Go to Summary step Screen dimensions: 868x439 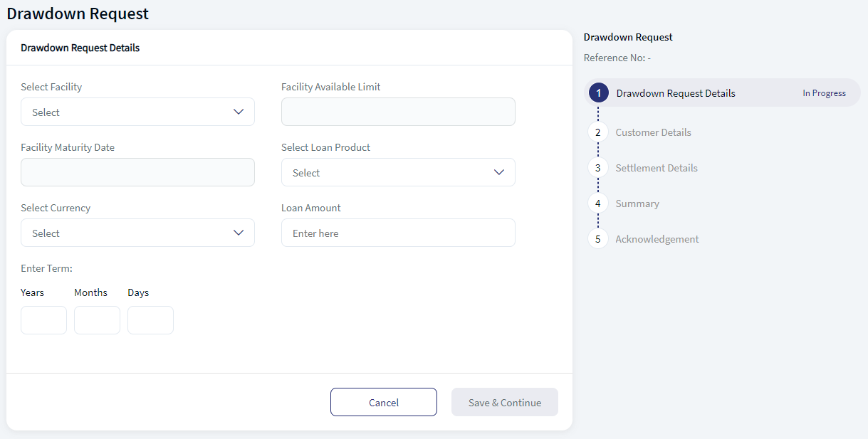click(637, 203)
